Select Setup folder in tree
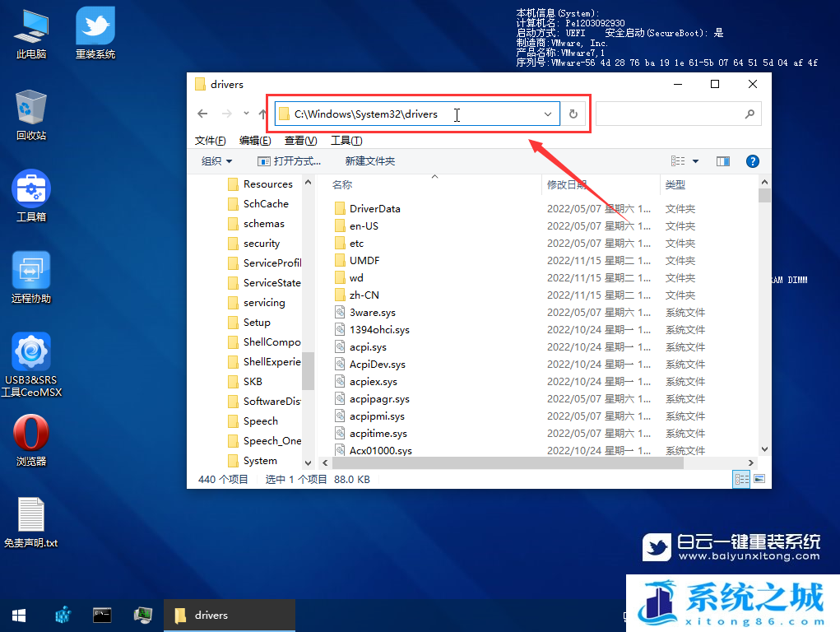The width and height of the screenshot is (840, 632). [249, 322]
